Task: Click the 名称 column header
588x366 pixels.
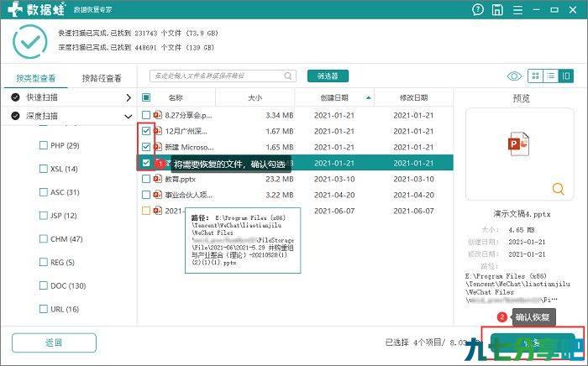Action: coord(175,97)
